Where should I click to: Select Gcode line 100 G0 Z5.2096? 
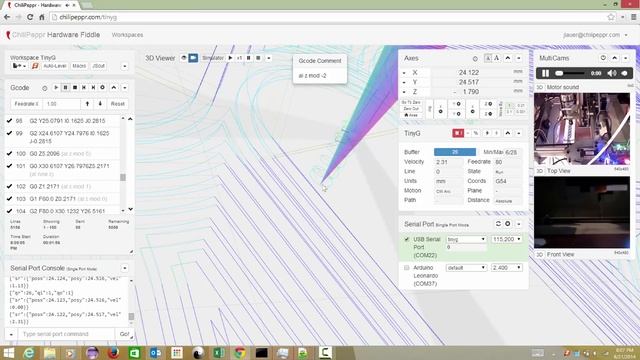pos(63,154)
